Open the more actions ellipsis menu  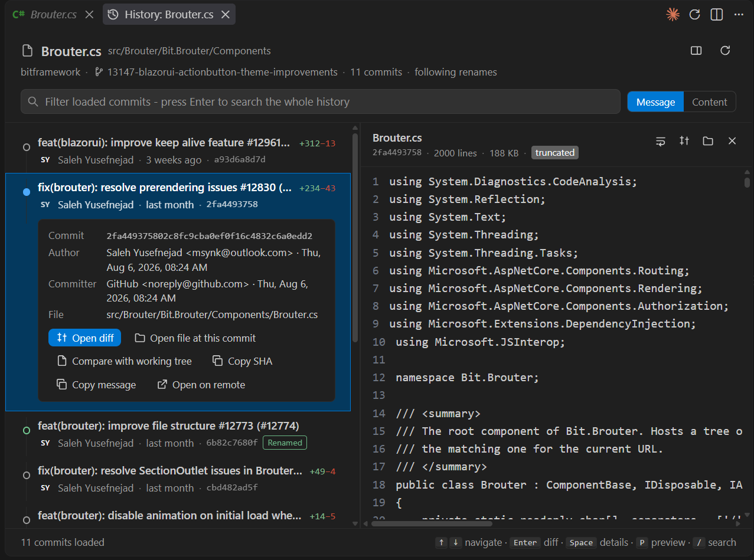pos(739,15)
